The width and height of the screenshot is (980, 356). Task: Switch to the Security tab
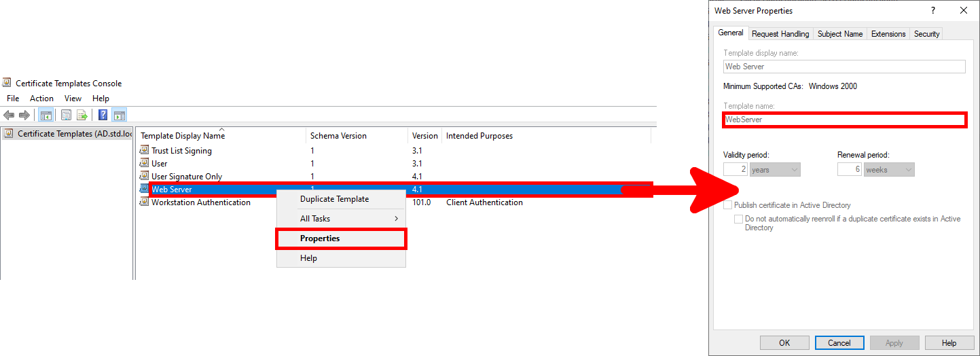[x=926, y=34]
